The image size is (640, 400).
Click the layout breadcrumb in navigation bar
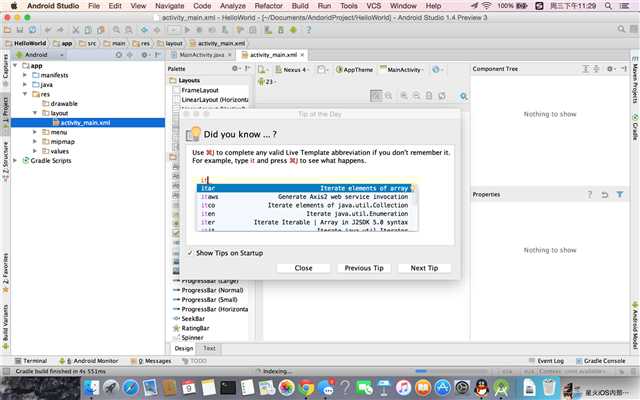point(171,43)
